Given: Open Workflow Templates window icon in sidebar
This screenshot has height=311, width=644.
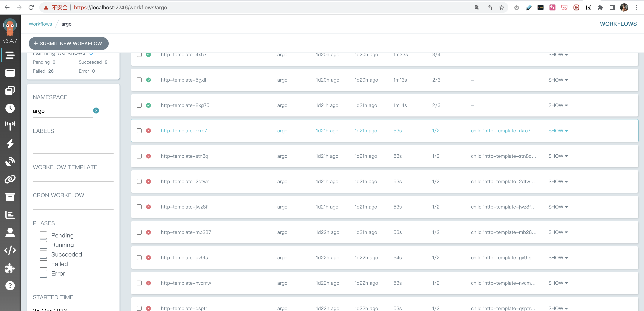Looking at the screenshot, I should pos(10,73).
